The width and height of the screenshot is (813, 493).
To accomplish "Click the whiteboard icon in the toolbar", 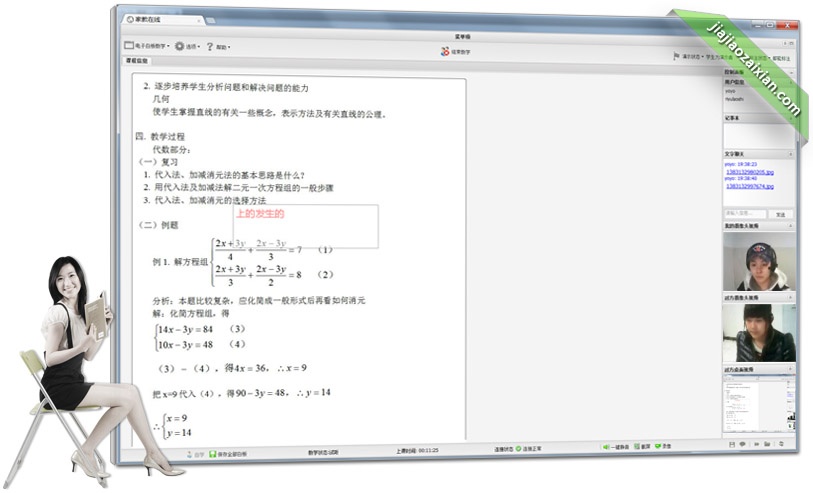I will coord(129,46).
